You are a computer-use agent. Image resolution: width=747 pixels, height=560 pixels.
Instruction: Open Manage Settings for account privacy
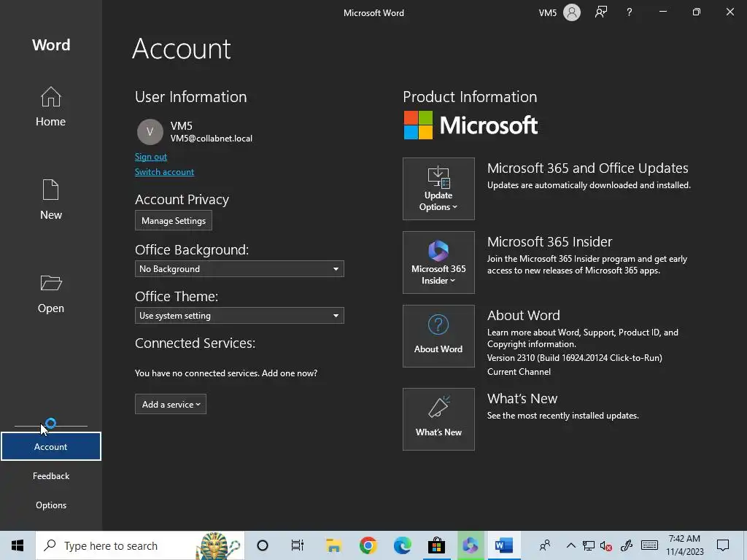point(174,220)
